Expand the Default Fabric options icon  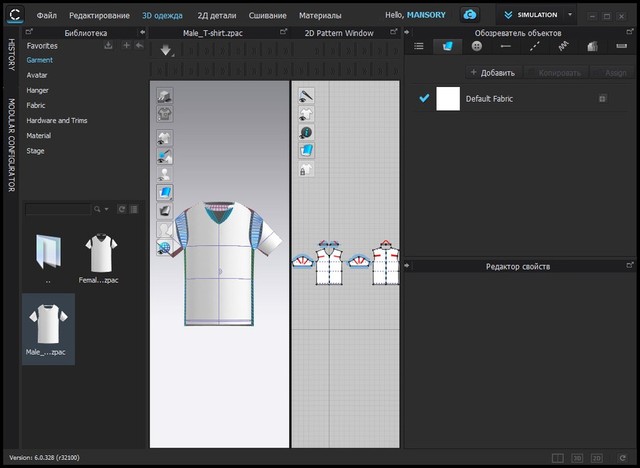tap(602, 99)
